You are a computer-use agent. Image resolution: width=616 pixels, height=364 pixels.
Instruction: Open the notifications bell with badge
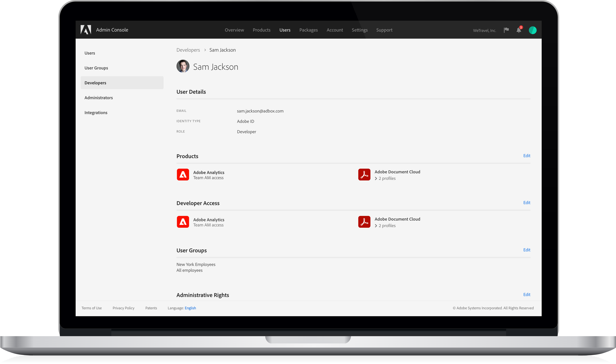519,29
